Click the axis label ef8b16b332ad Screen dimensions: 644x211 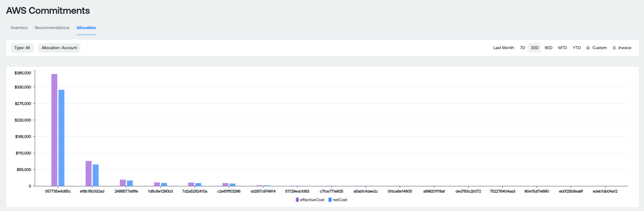92,191
